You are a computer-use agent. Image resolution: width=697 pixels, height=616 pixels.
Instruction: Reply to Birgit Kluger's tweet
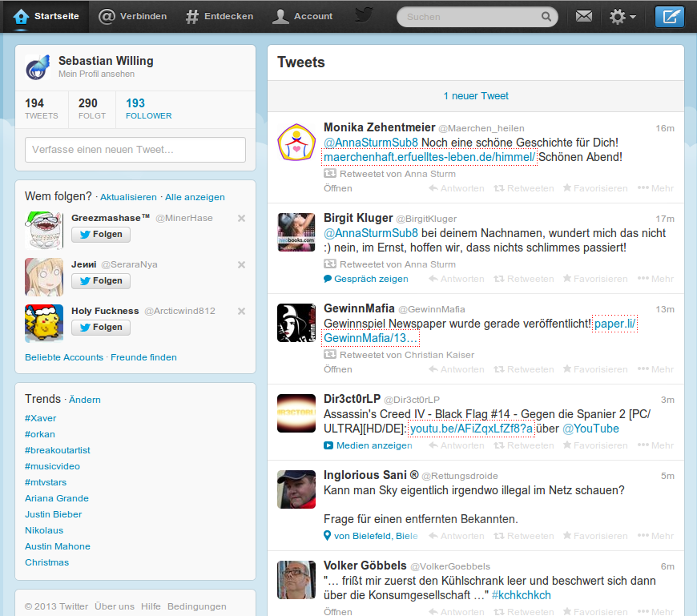pos(457,279)
